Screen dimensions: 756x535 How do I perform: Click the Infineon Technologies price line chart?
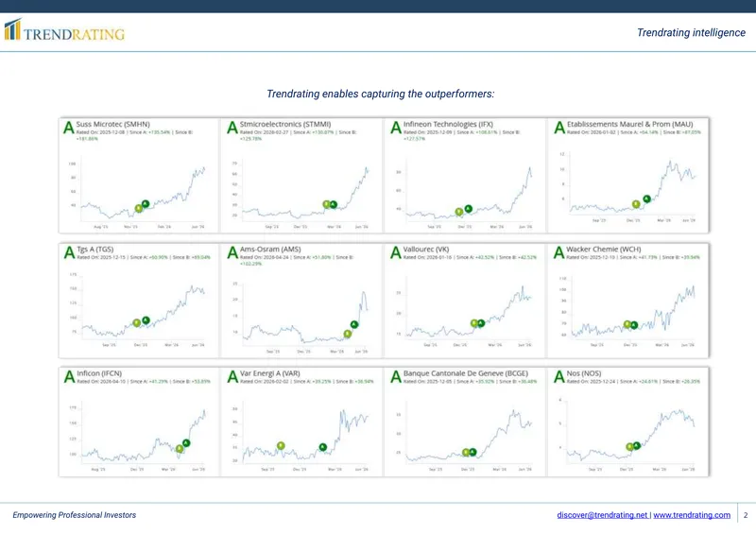[x=466, y=192]
